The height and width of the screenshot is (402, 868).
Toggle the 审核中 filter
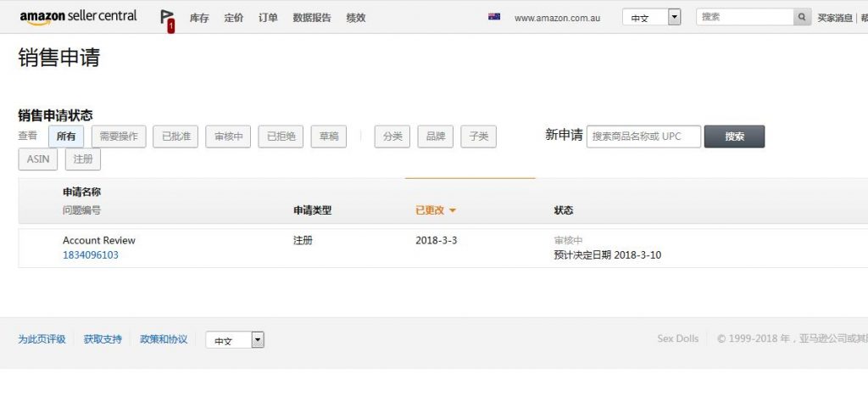228,137
